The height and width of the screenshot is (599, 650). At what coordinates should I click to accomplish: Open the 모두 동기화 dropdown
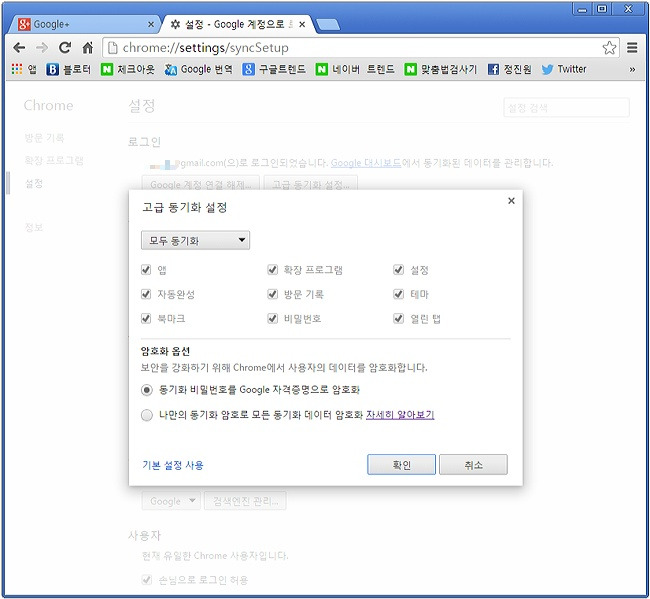coord(195,240)
